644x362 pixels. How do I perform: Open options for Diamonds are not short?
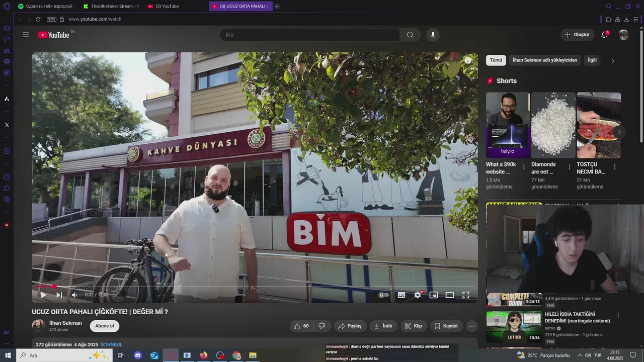pos(569,167)
